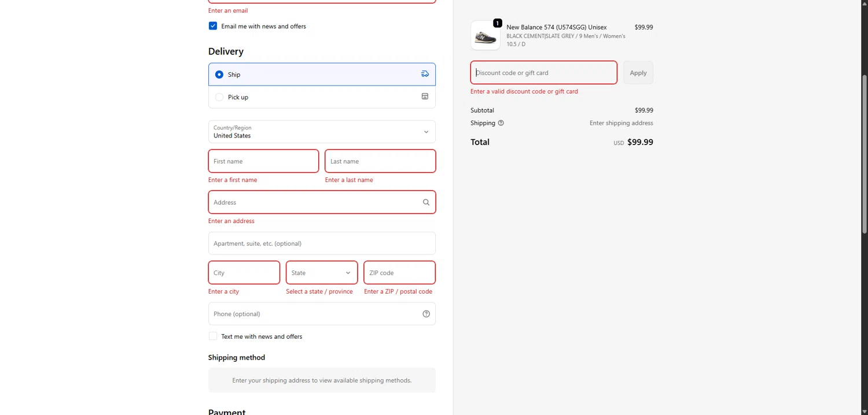Click the phone field help icon
The image size is (868, 415).
click(x=426, y=314)
